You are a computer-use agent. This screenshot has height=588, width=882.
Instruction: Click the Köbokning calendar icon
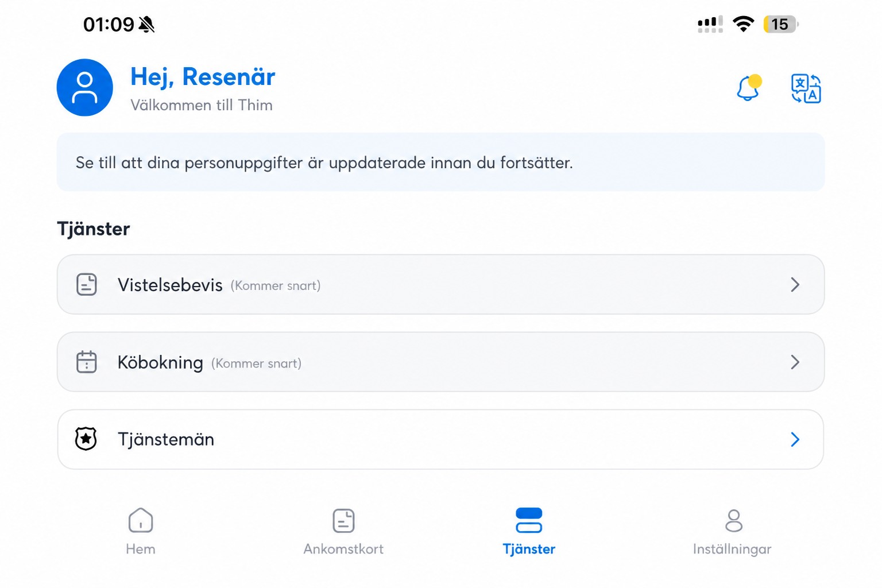coord(87,362)
